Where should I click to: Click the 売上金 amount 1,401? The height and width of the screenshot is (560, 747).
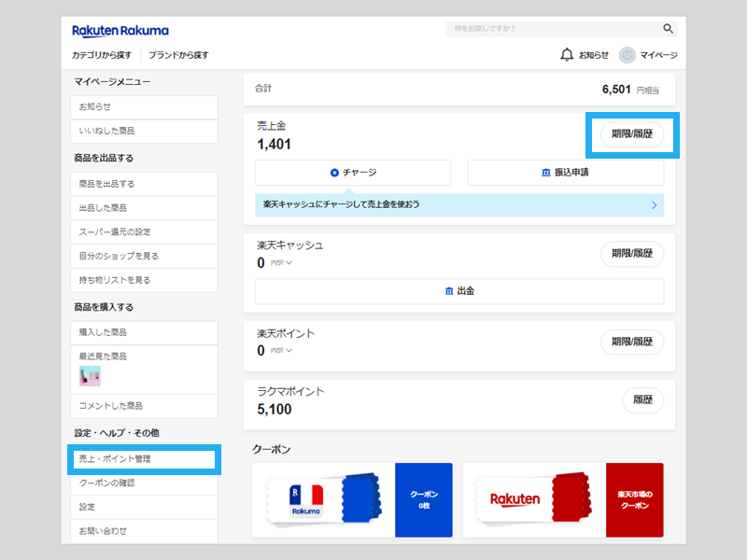274,145
